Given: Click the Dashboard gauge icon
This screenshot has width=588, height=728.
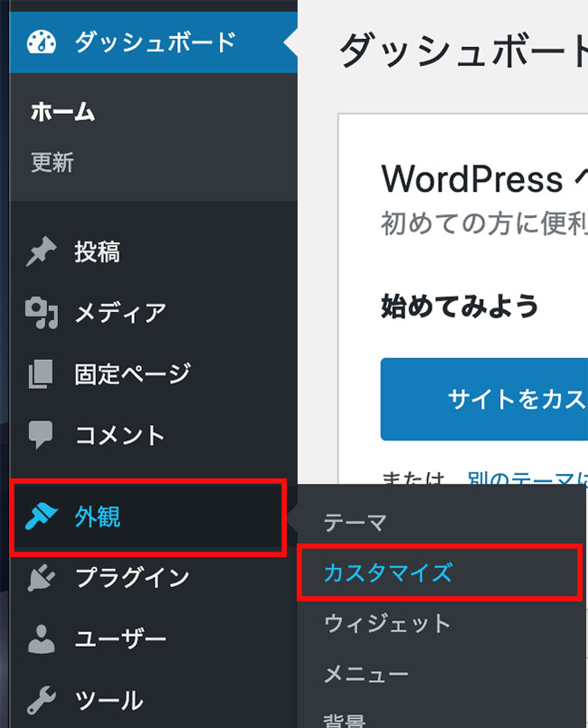Looking at the screenshot, I should click(x=43, y=43).
